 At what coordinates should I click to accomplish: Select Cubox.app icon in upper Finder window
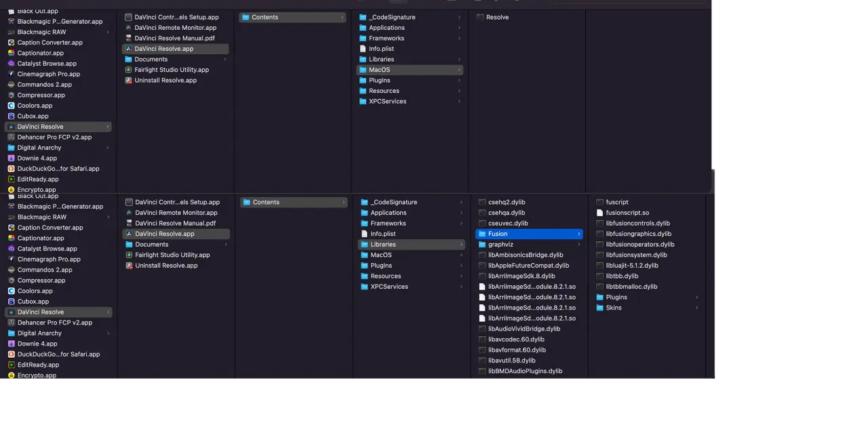point(11,116)
